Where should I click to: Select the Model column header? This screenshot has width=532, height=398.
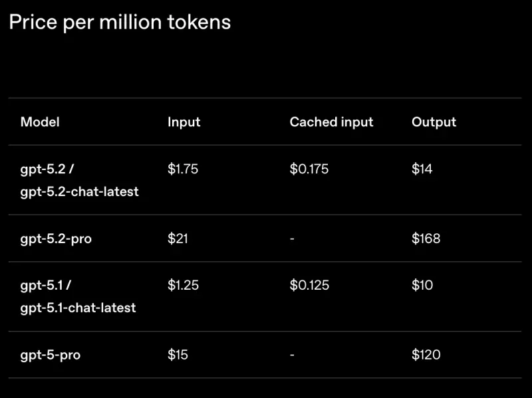point(40,122)
